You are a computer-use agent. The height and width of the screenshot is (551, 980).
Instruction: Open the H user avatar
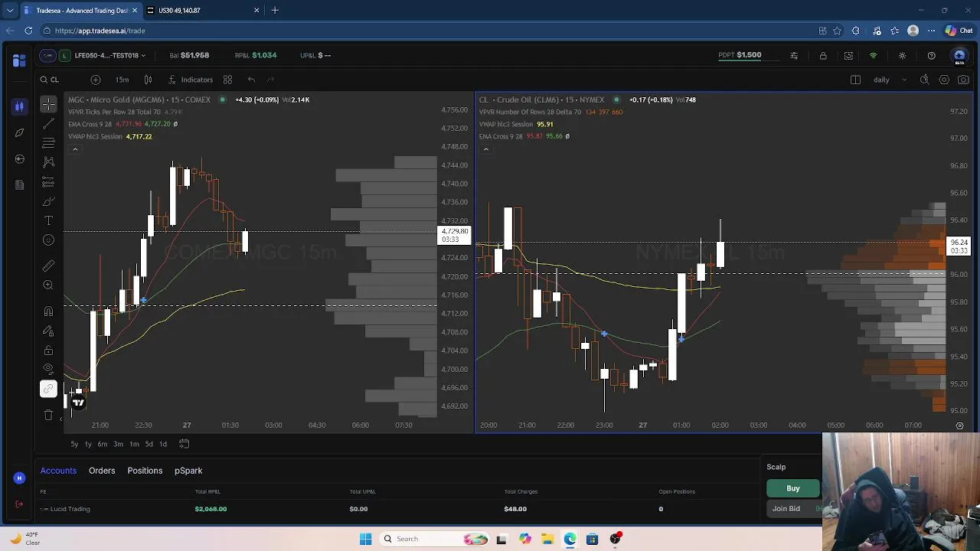click(x=19, y=478)
